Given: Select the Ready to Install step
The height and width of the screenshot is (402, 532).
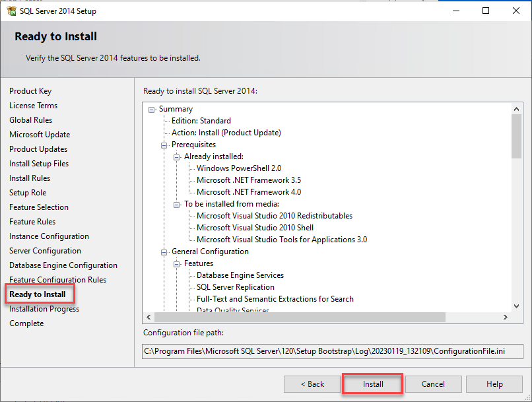Looking at the screenshot, I should (x=38, y=294).
